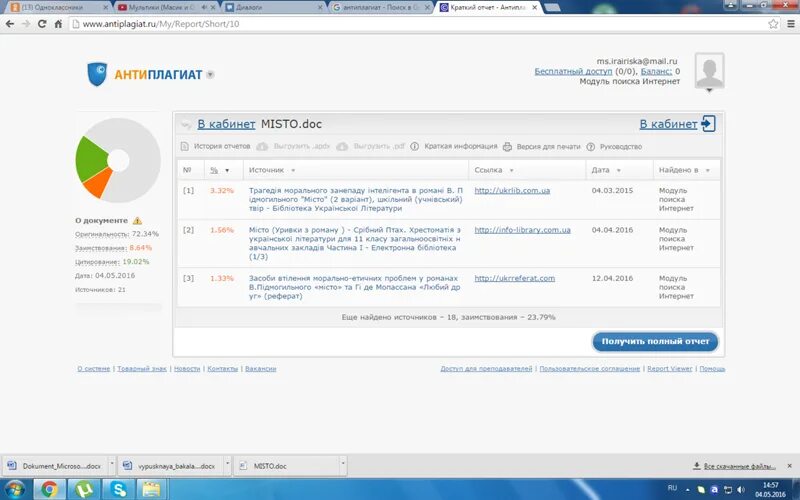Open История отчетов
Viewport: 800px width, 500px height.
222,146
